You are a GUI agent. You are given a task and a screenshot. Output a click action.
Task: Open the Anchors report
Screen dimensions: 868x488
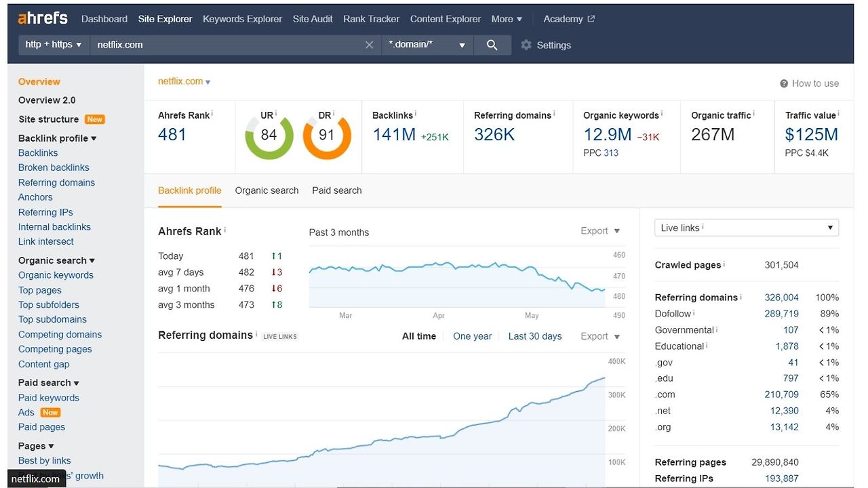pyautogui.click(x=35, y=197)
